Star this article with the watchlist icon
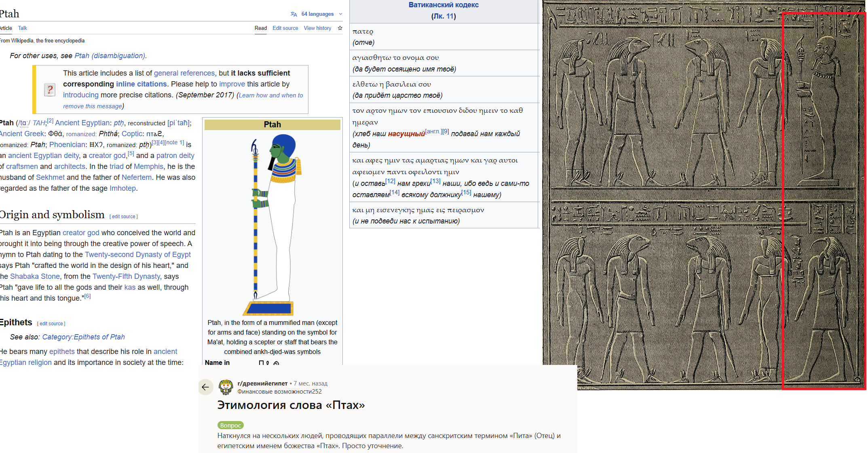Viewport: 868px width, 453px height. pos(340,28)
